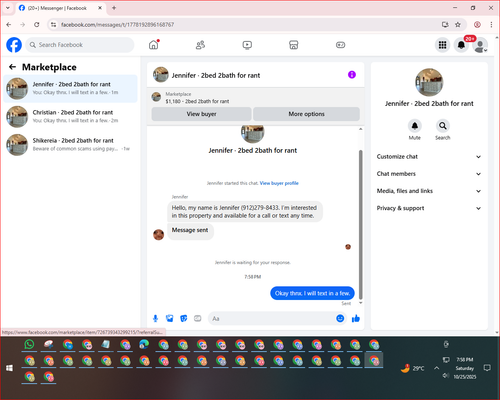Click the attach photo file icon
This screenshot has width=500, height=400.
coord(170,319)
